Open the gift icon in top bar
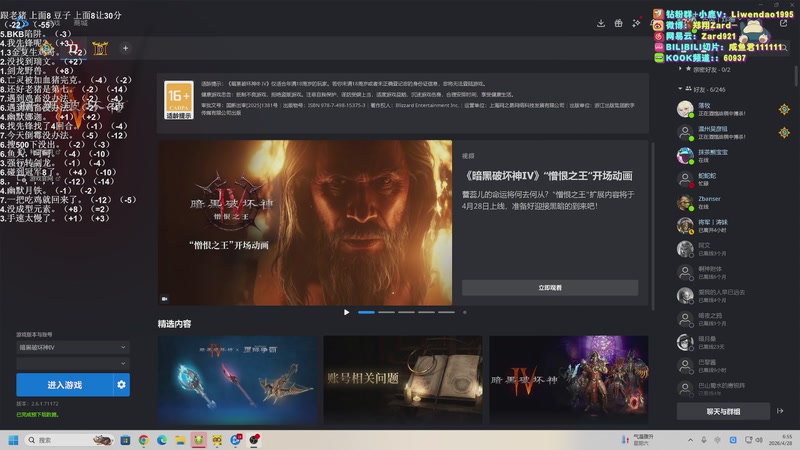 coord(618,23)
